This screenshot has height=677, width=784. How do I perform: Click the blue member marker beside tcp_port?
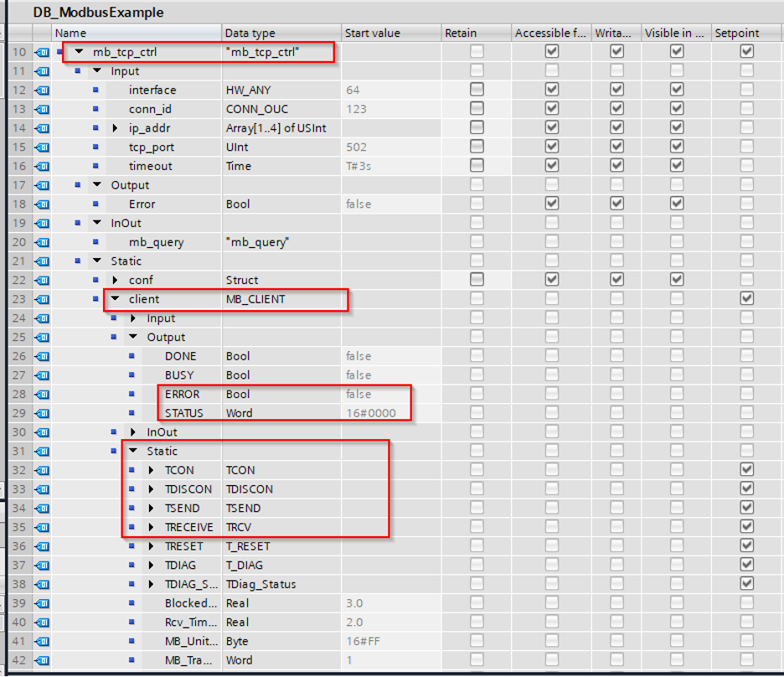(x=95, y=147)
